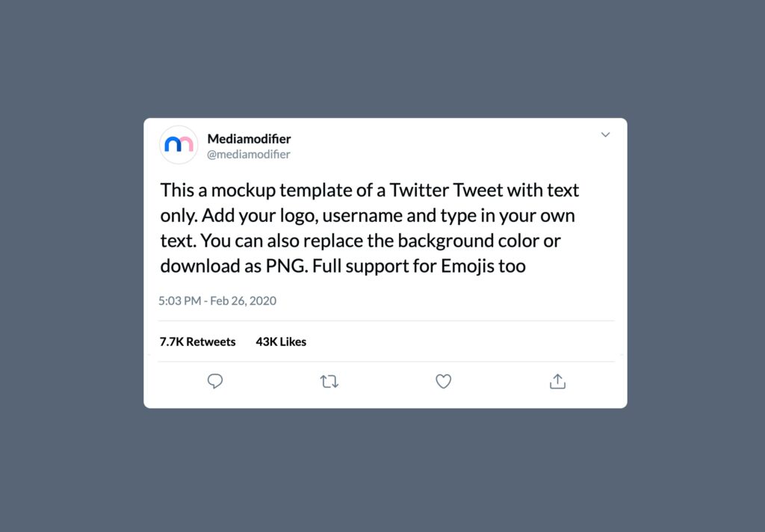Click the reply speech bubble icon
765x532 pixels.
point(214,381)
